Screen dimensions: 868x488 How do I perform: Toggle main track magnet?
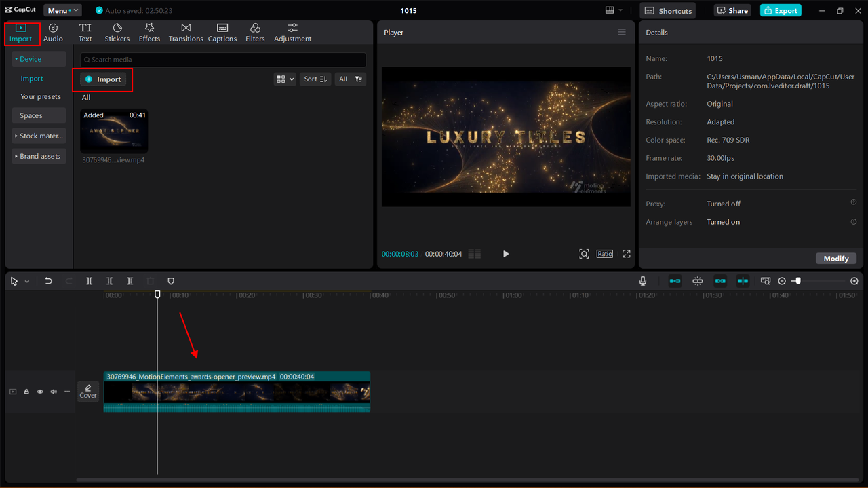click(675, 281)
